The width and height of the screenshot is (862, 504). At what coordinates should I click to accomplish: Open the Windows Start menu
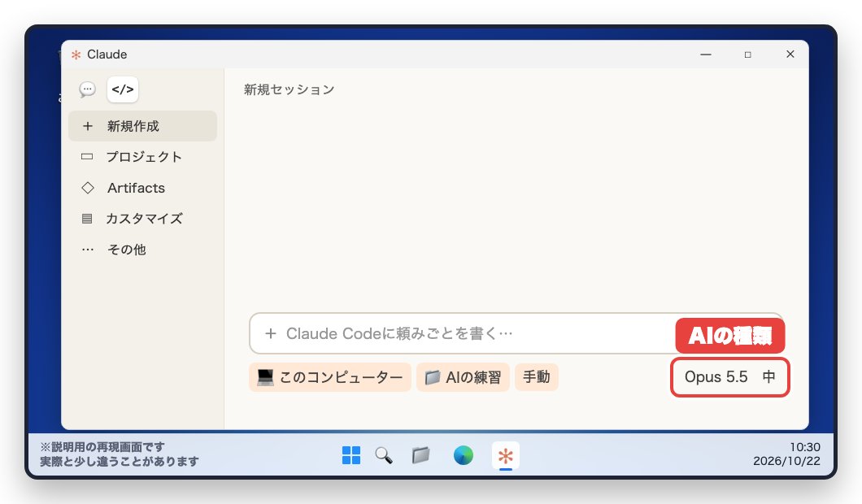(351, 455)
